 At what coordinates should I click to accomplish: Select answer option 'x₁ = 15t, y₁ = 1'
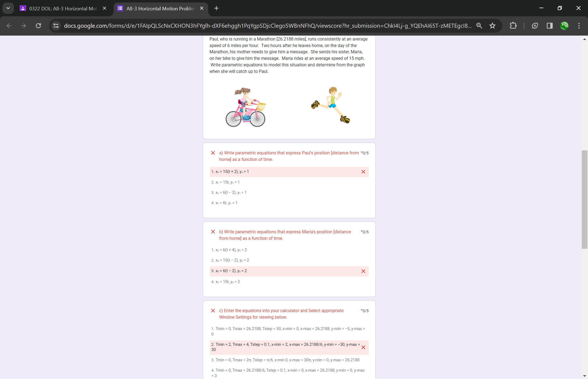225,182
